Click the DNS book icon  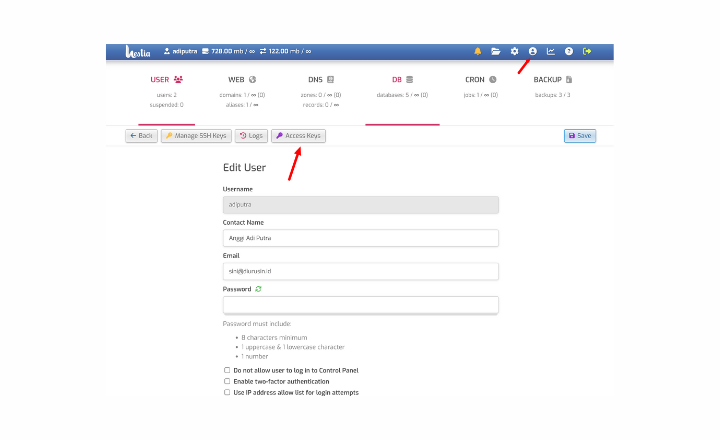[x=331, y=79]
